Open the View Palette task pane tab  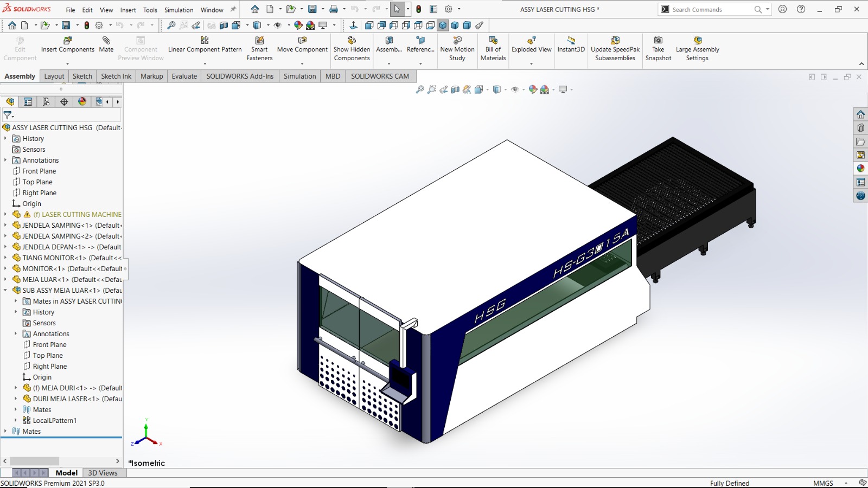(x=860, y=155)
